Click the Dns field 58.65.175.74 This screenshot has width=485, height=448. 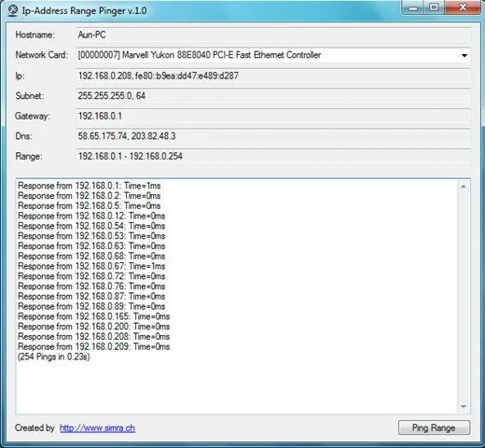(x=273, y=136)
